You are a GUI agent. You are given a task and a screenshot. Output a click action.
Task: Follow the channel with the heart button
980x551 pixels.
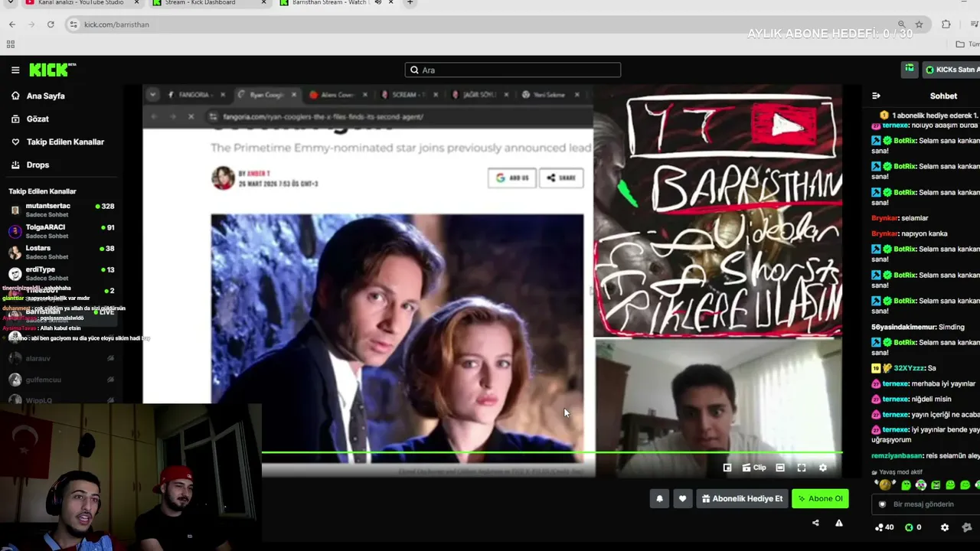[682, 498]
